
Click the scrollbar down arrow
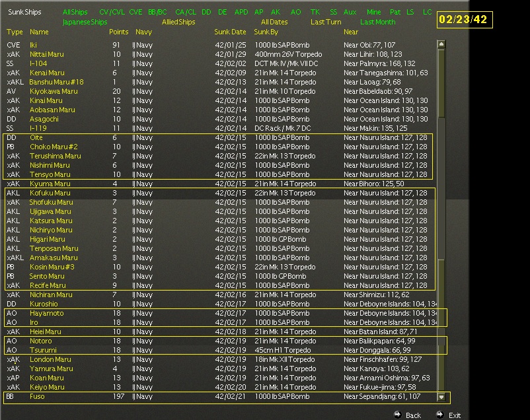click(441, 397)
